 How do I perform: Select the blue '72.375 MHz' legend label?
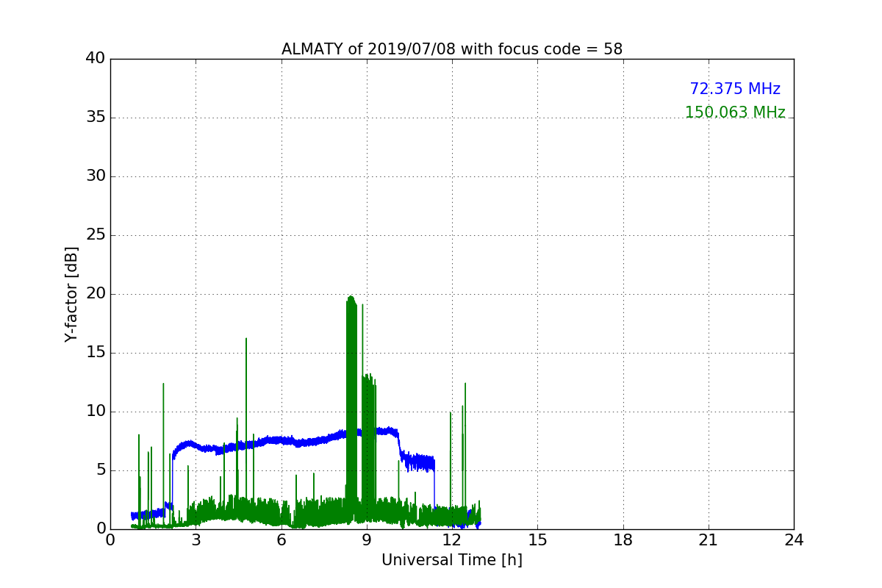[x=735, y=89]
